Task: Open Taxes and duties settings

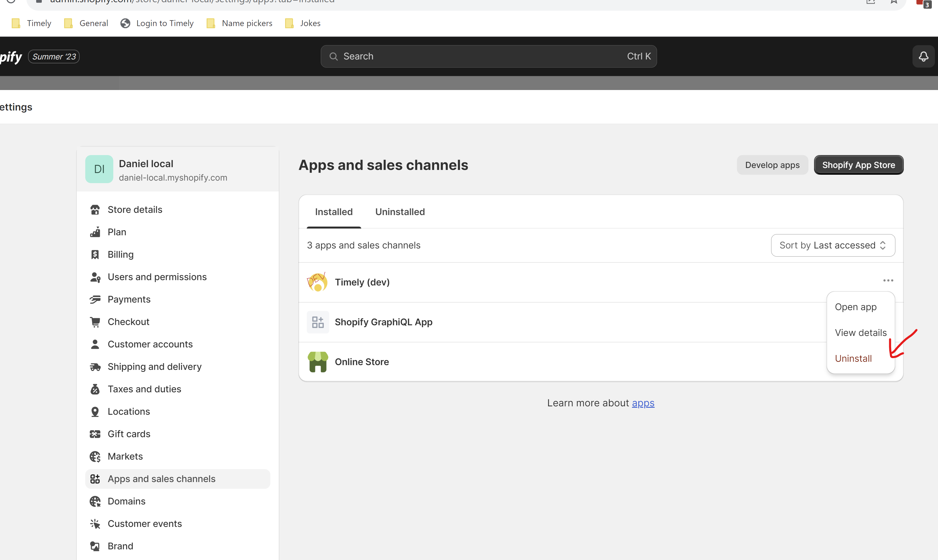Action: [178, 389]
